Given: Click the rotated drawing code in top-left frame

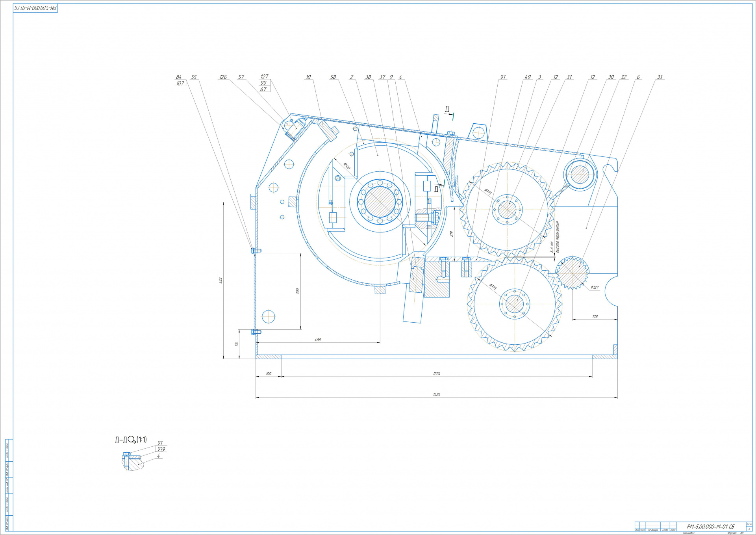Looking at the screenshot, I should [35, 8].
